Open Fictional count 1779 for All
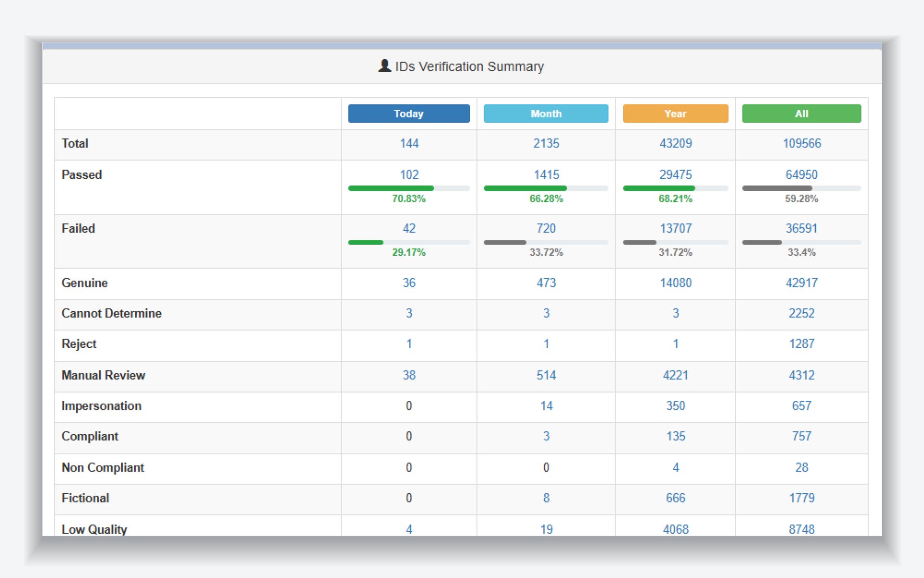 click(x=802, y=498)
